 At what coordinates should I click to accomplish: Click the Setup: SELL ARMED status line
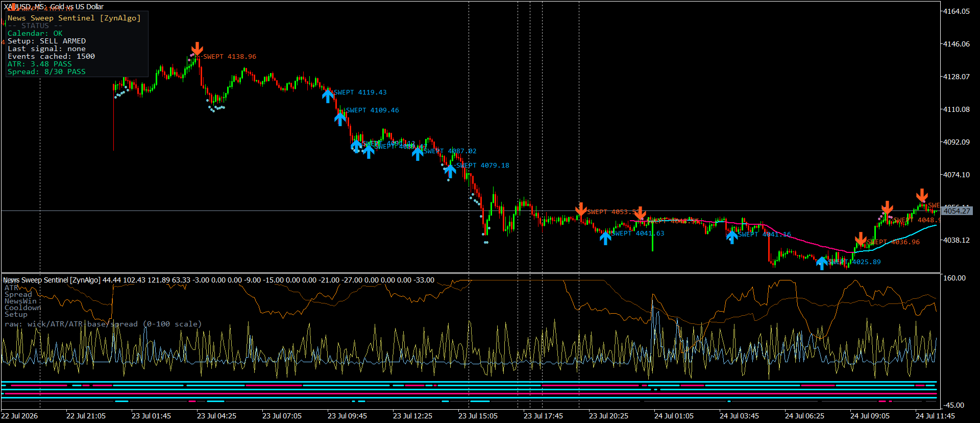[46, 41]
